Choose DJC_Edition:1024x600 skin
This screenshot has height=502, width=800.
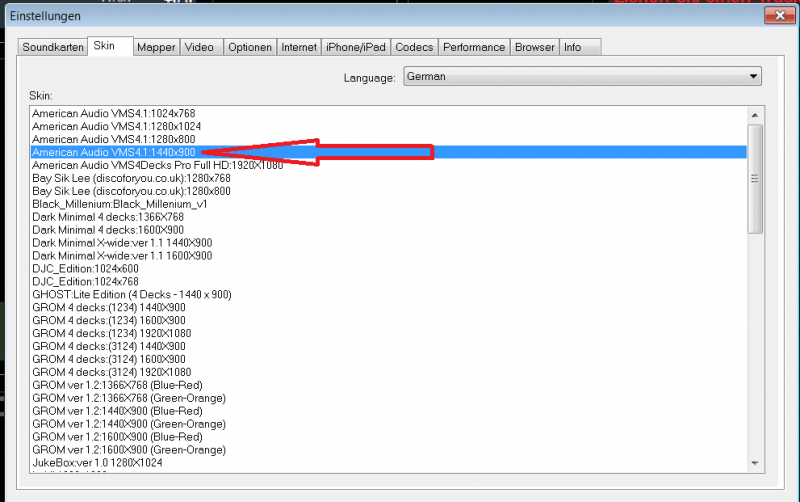point(85,269)
